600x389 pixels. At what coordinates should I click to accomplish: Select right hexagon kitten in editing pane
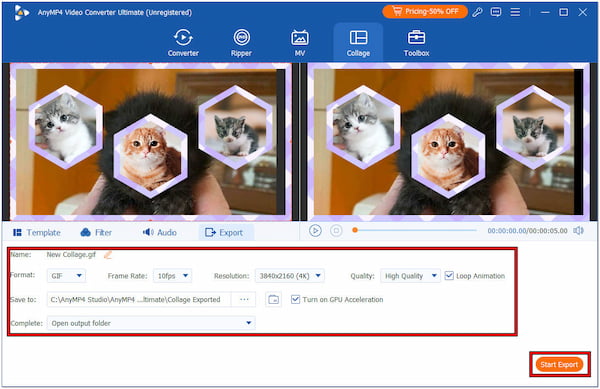click(236, 127)
